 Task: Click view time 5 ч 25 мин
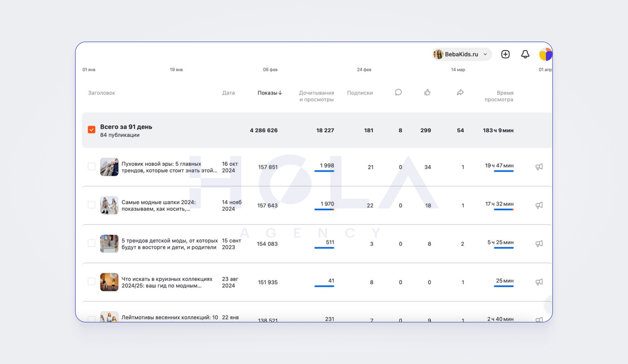tap(500, 242)
